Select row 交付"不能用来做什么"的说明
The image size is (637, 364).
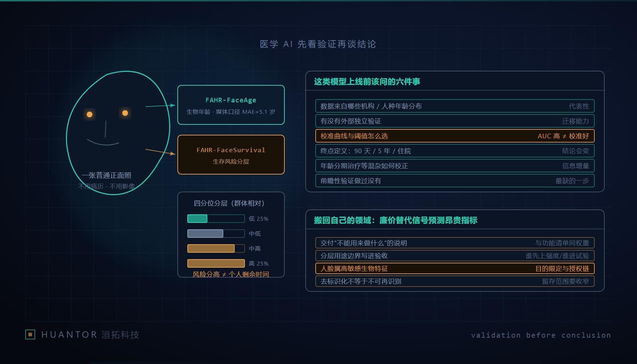[455, 243]
